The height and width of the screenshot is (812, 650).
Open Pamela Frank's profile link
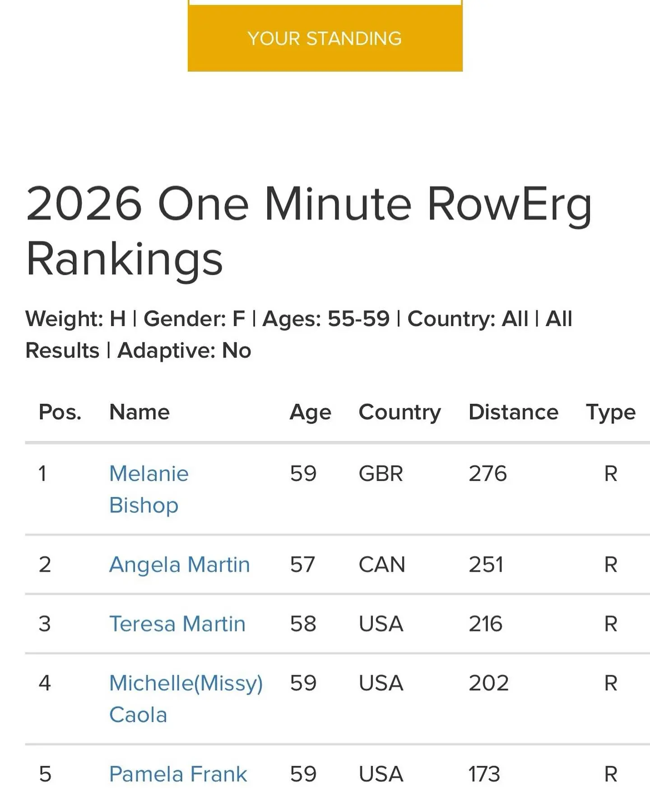(178, 774)
